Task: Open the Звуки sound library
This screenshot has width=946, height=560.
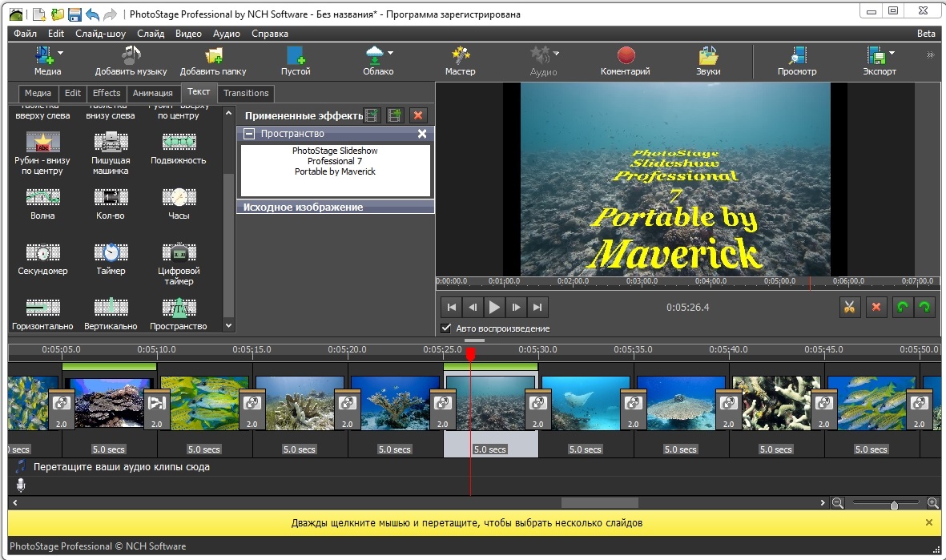Action: point(708,61)
